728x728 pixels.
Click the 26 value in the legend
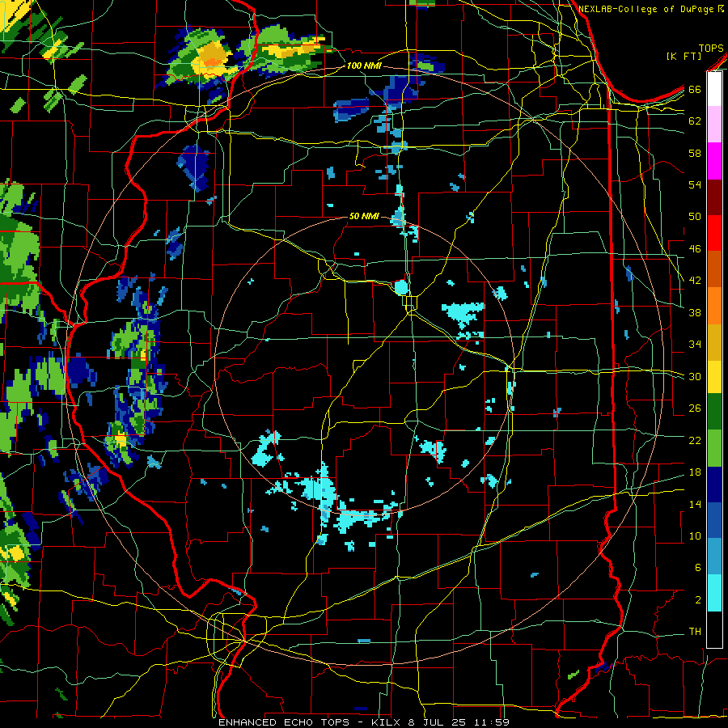(x=695, y=408)
